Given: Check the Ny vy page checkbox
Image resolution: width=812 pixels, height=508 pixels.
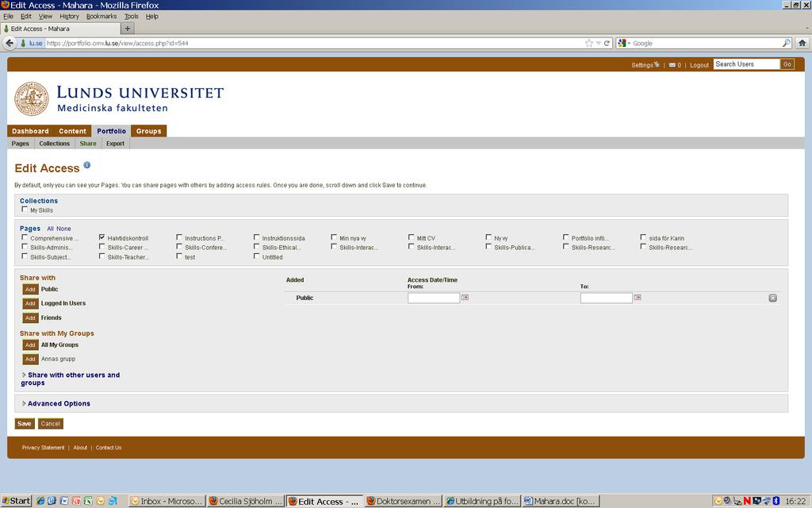Looking at the screenshot, I should (488, 237).
